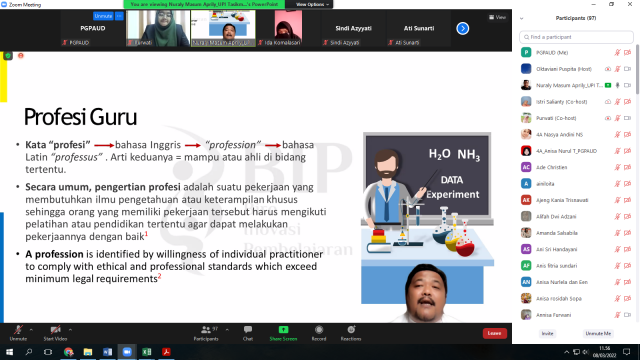Open the Reactions menu
Image resolution: width=640 pixels, height=360 pixels.
351,333
